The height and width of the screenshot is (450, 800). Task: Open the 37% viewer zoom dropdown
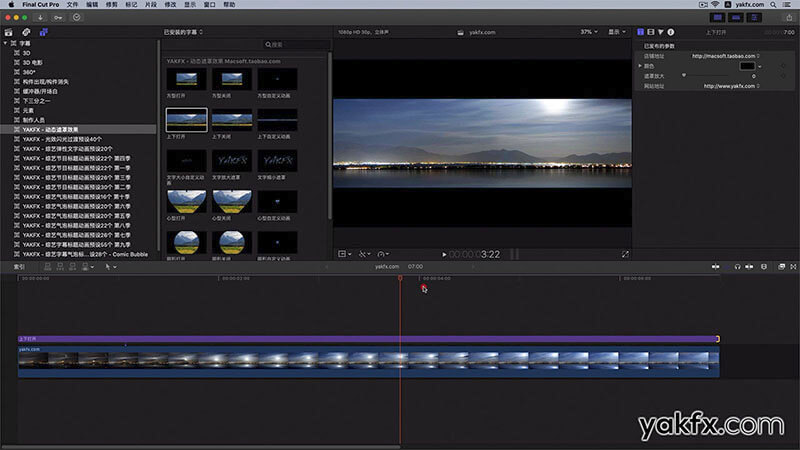pyautogui.click(x=589, y=32)
